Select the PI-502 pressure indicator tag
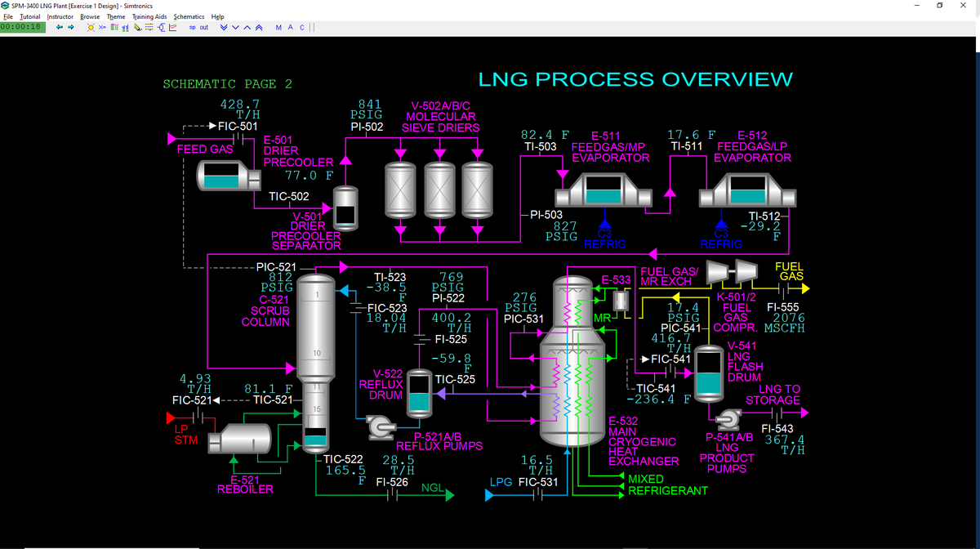Image resolution: width=980 pixels, height=549 pixels. [x=367, y=127]
